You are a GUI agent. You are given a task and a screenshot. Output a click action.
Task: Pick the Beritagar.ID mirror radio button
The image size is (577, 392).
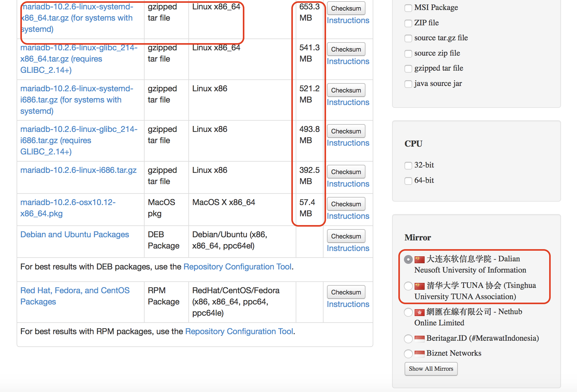pyautogui.click(x=408, y=339)
